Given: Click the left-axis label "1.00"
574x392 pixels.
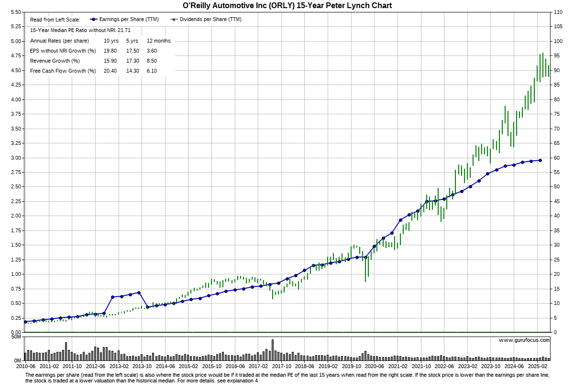Looking at the screenshot, I should [15, 274].
